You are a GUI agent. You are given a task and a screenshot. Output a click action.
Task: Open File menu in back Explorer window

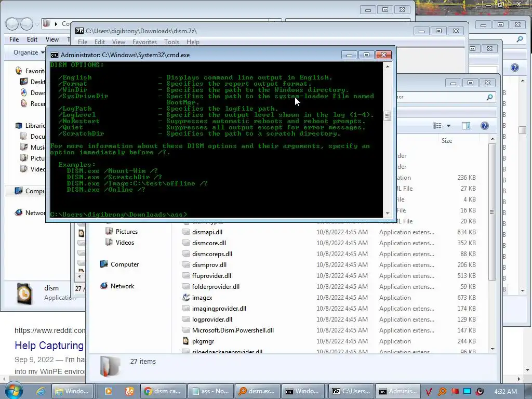[x=14, y=39]
